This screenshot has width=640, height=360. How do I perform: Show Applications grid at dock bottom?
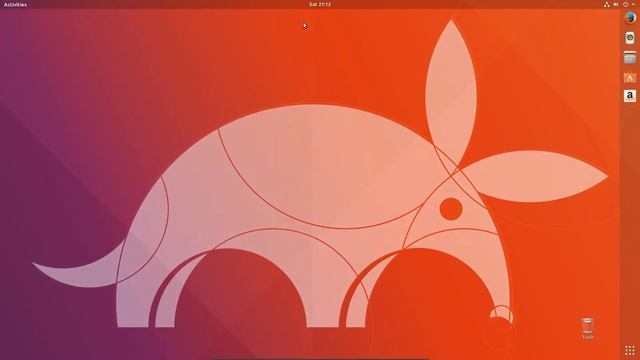[630, 350]
